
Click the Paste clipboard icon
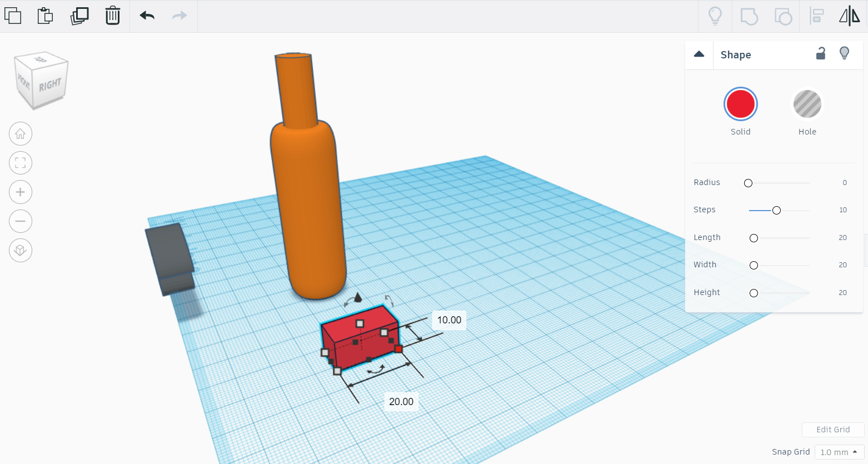coord(45,16)
